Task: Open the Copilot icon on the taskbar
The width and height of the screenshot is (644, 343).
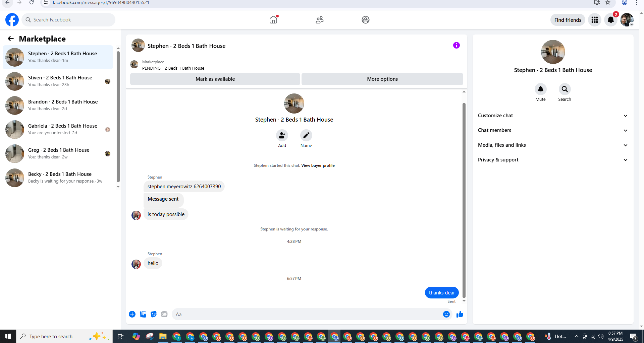Action: 136,336
